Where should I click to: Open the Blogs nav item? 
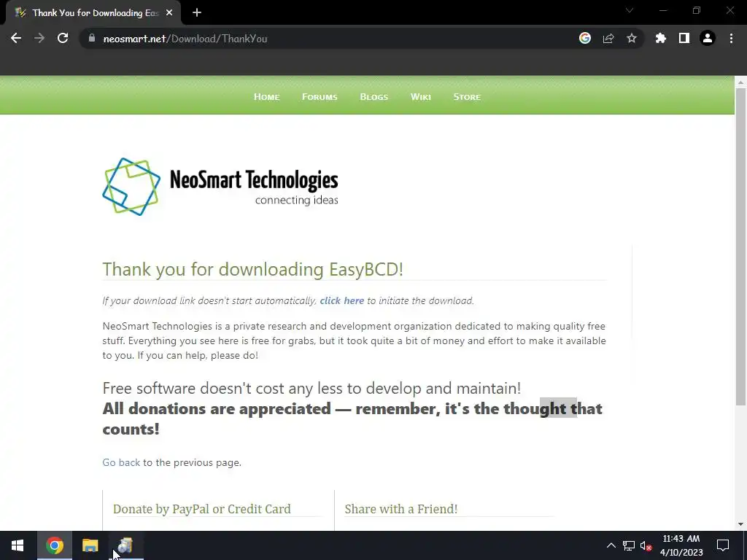coord(374,97)
